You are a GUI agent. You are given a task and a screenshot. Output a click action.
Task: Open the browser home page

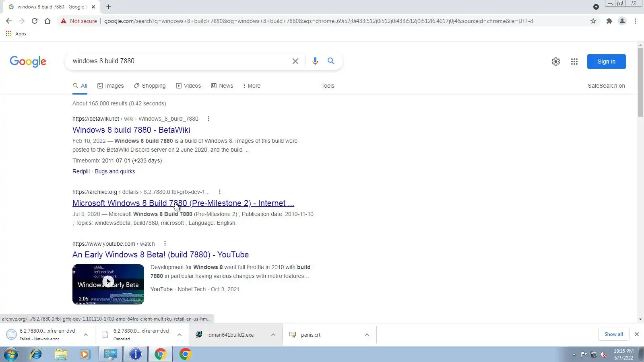[47, 21]
